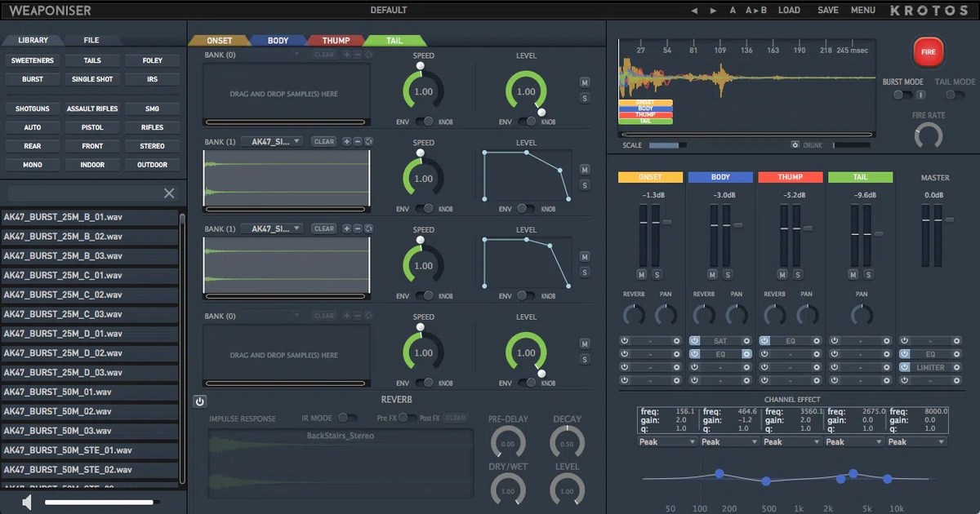Switch to the THUMP tab
Viewport: 980px width, 514px height.
338,39
